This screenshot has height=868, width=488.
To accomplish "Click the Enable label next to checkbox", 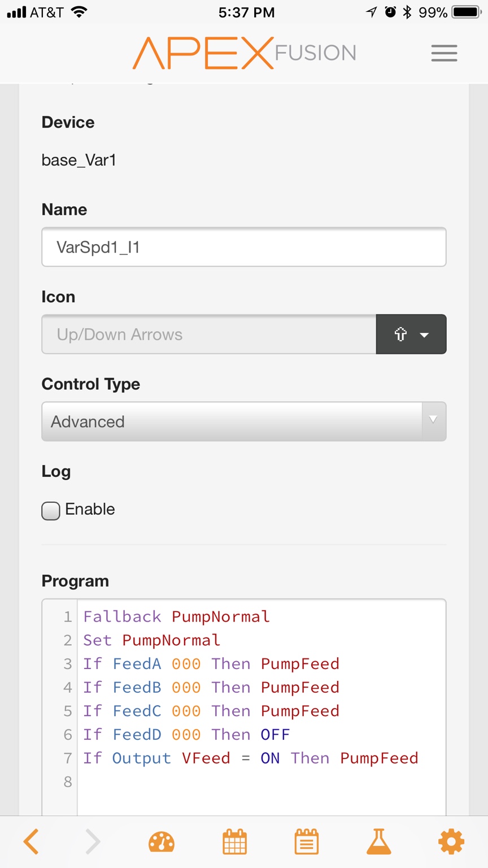I will click(x=90, y=509).
